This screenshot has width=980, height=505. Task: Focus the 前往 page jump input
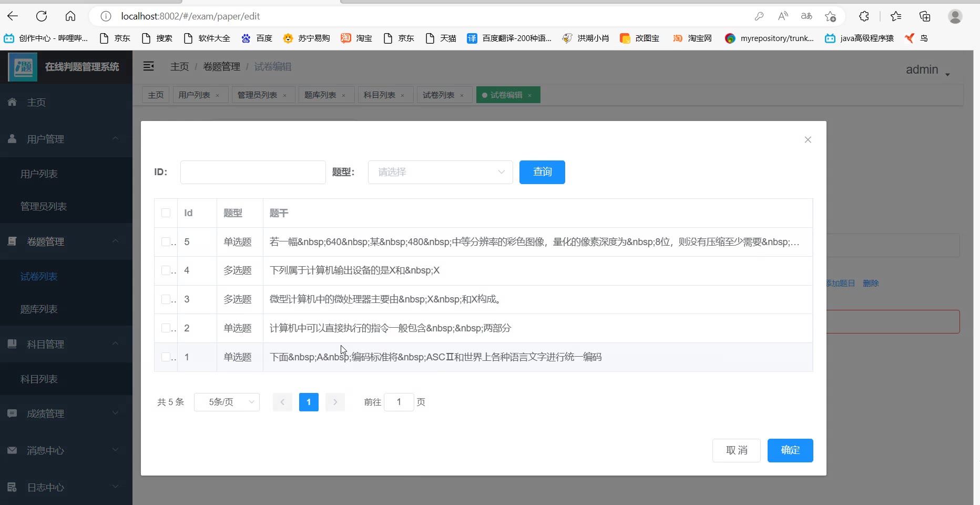tap(399, 402)
